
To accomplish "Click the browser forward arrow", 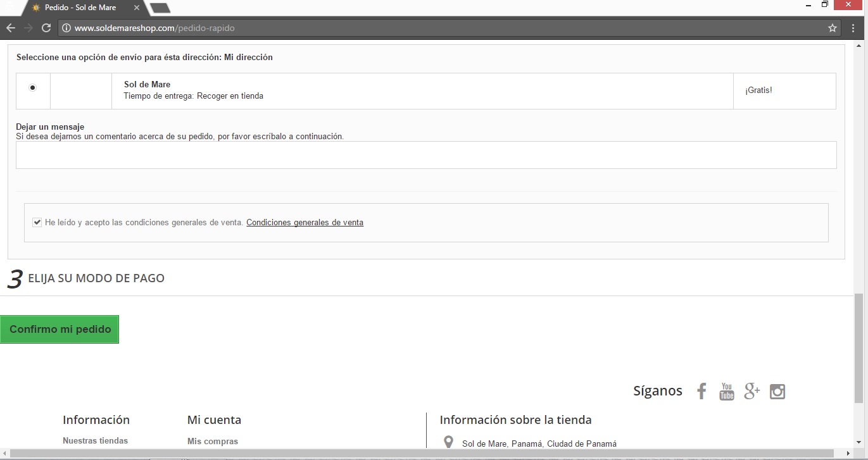I will pos(28,28).
